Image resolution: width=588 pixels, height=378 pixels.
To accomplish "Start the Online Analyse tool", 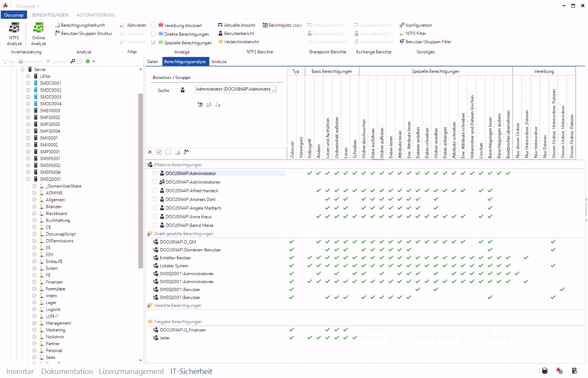I will pos(38,34).
